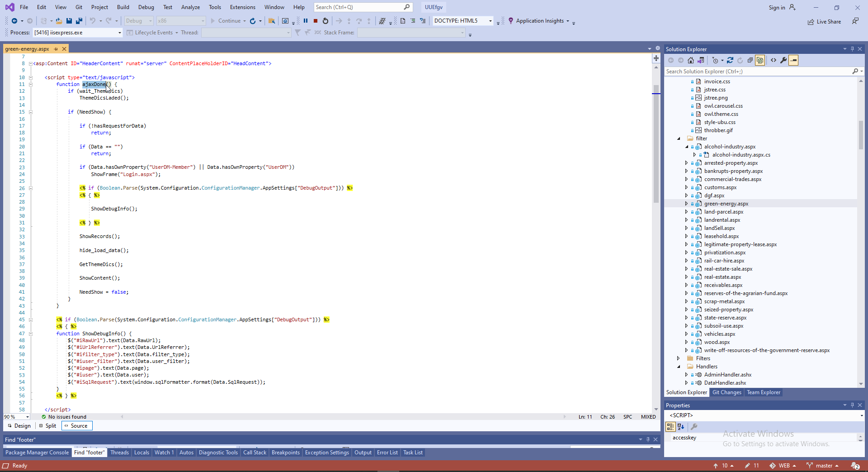Open the Extensions menu
Screen dimensions: 868x472
click(x=243, y=7)
